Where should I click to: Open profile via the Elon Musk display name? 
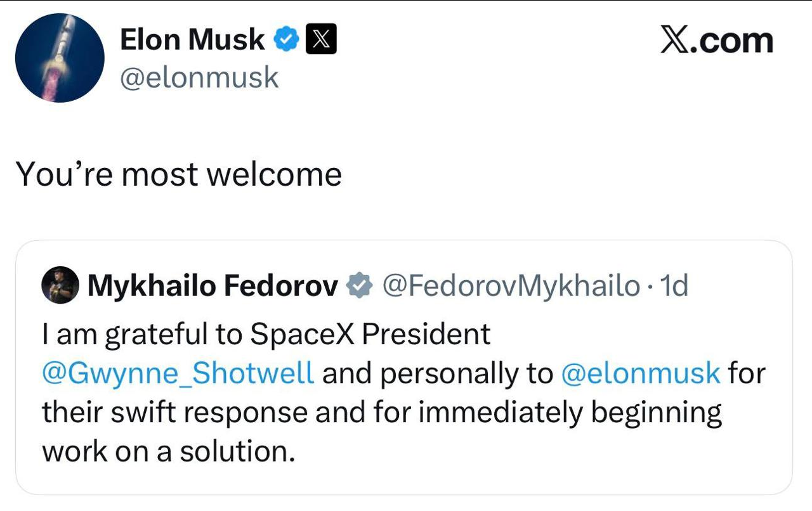[192, 41]
